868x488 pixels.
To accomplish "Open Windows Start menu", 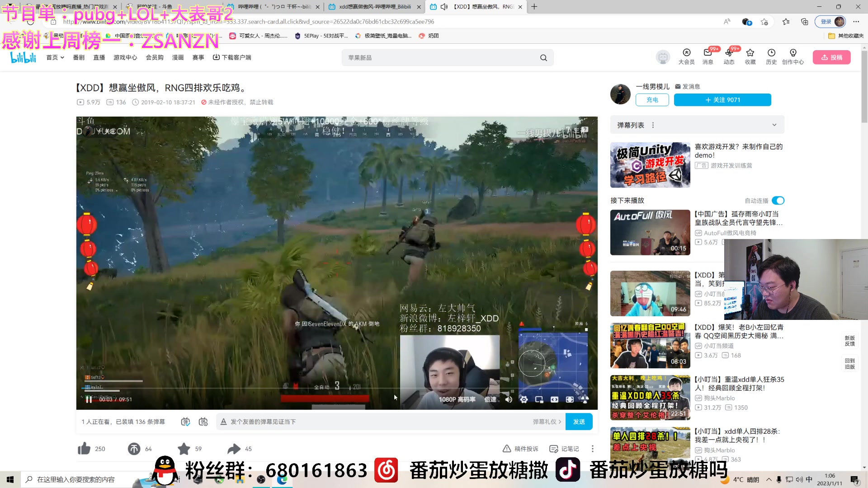I will 10,479.
